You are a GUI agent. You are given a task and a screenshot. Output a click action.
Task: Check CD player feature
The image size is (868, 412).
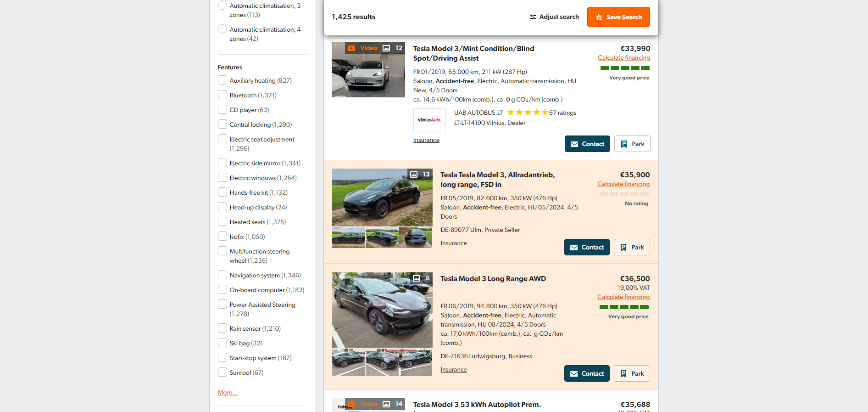point(223,110)
